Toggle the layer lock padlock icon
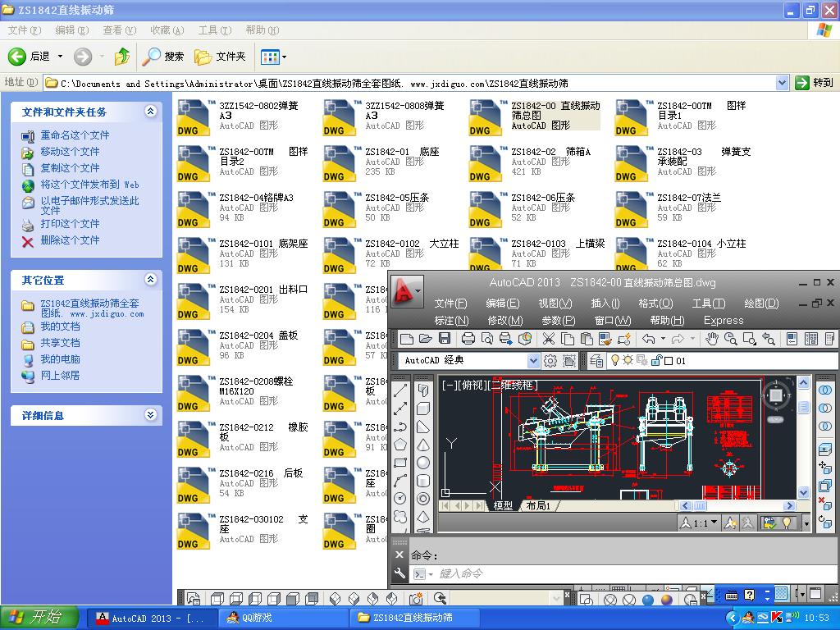The width and height of the screenshot is (840, 630). click(x=655, y=361)
